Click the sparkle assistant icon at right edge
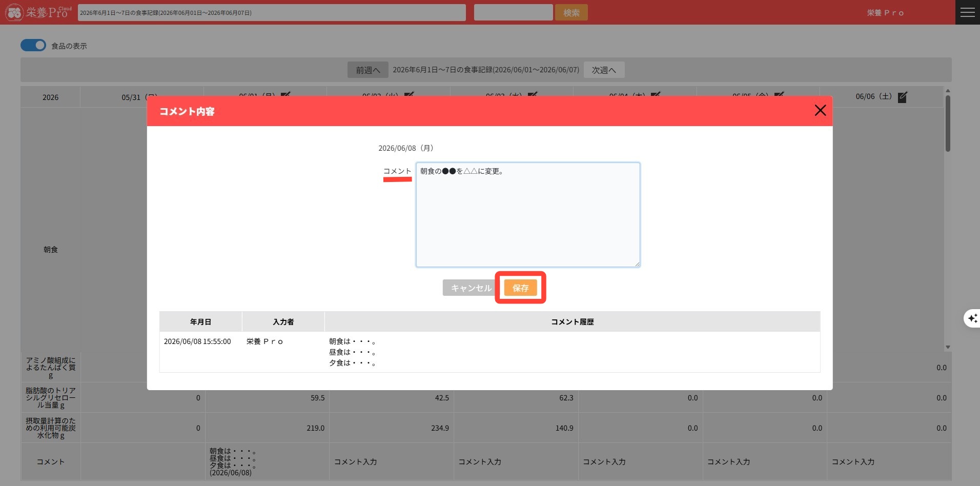Image resolution: width=980 pixels, height=486 pixels. (972, 318)
